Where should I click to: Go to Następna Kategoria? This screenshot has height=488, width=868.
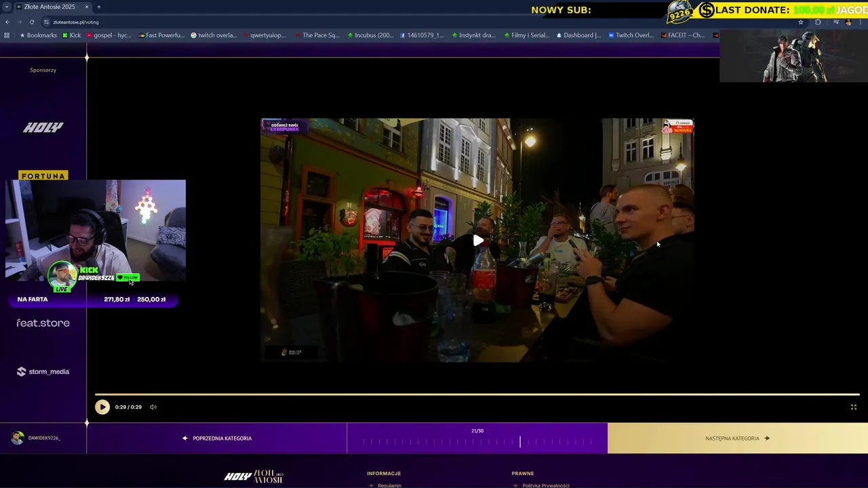pyautogui.click(x=738, y=438)
